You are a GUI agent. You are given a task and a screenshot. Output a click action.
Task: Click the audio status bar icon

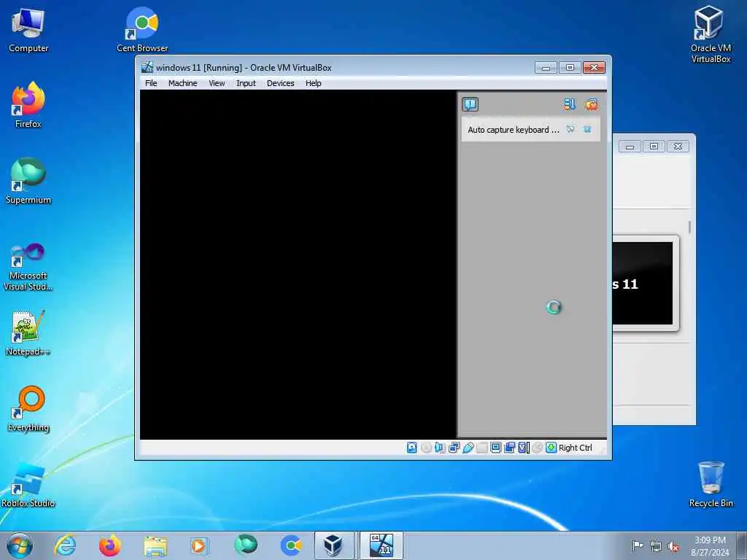[440, 448]
